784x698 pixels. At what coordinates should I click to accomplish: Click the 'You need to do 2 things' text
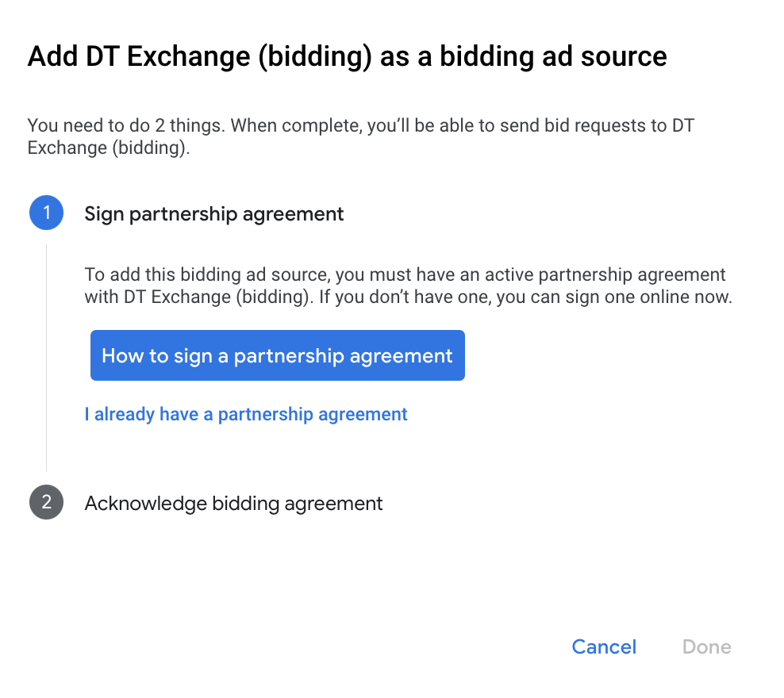[x=361, y=136]
